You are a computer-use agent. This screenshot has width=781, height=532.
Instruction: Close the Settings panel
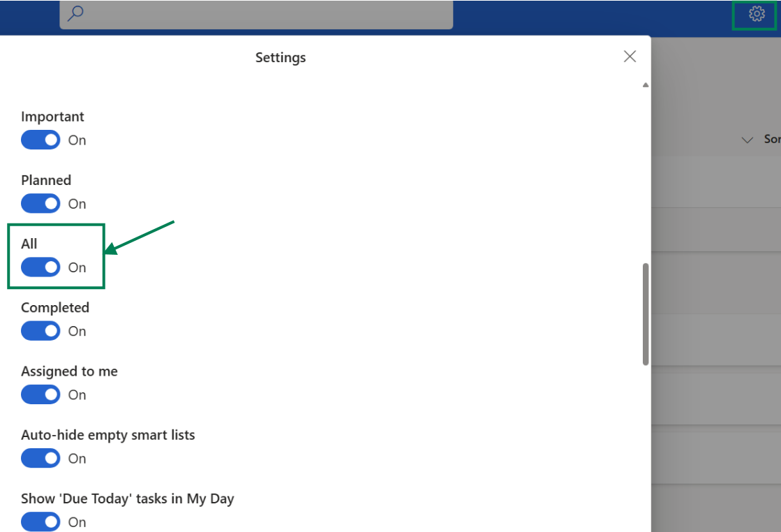[630, 57]
